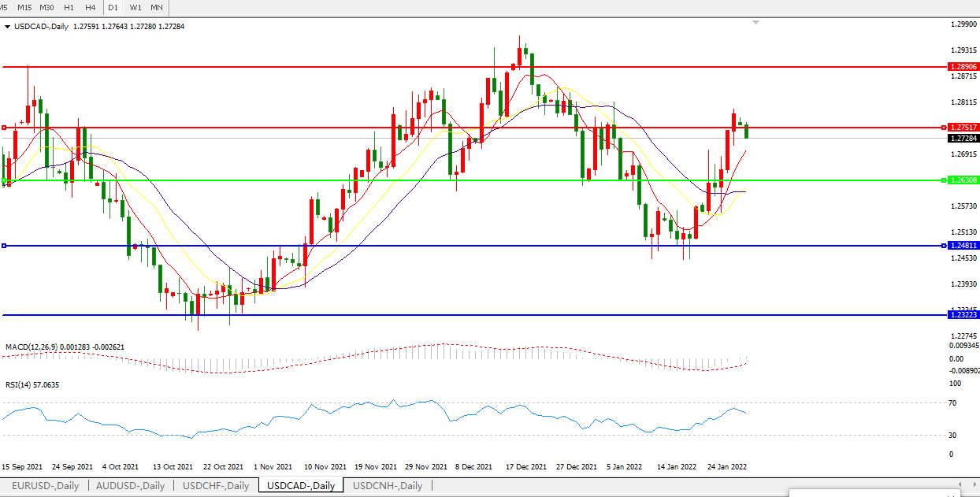Select the red line handle at 1.27517

[4, 128]
